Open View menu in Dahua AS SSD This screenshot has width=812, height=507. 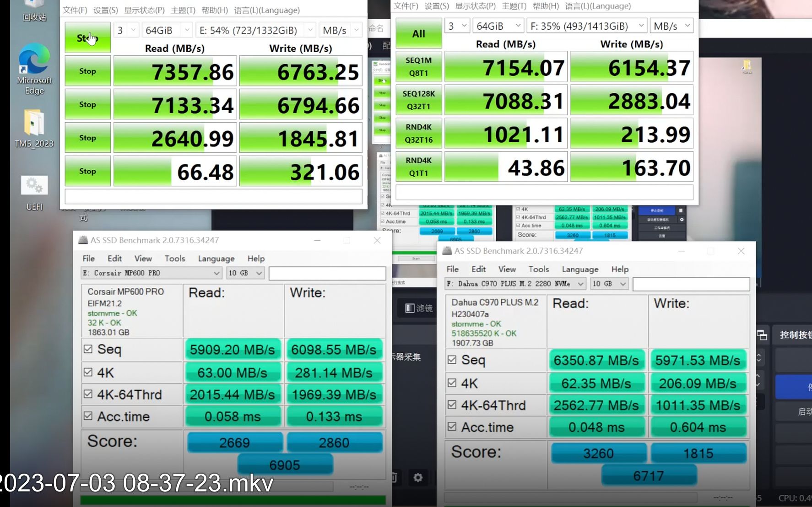tap(507, 269)
